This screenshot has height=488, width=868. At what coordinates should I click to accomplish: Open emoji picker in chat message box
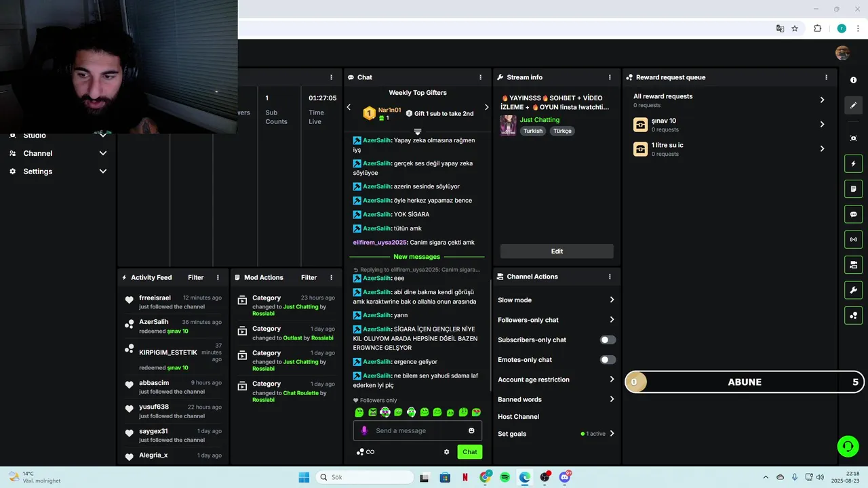(471, 430)
